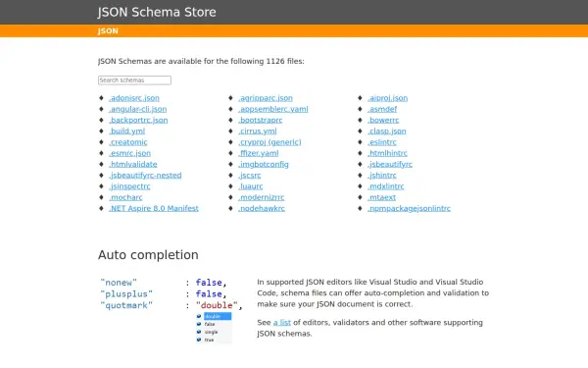
Task: Open the .nodehawkrc schema link
Action: click(262, 208)
